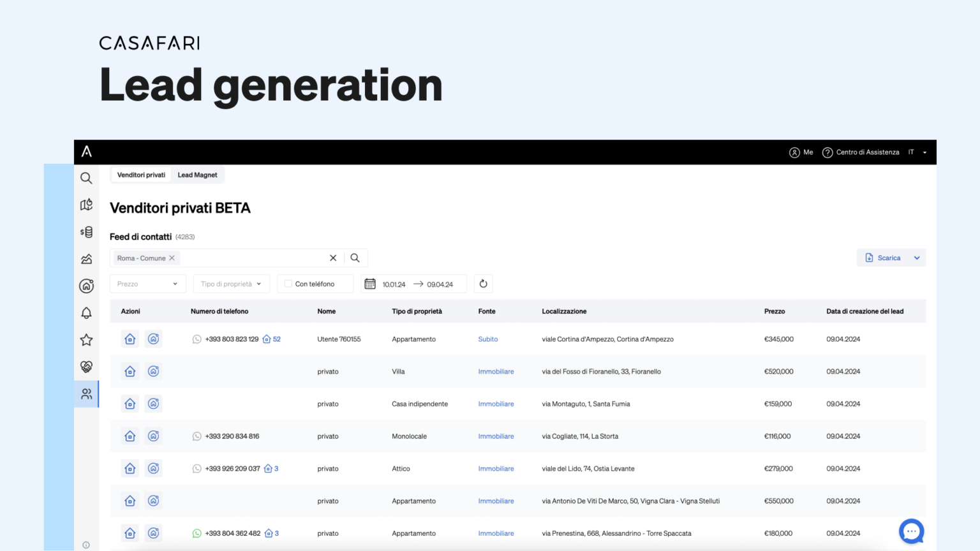Click the refresh reset filters icon
This screenshot has width=980, height=551.
click(484, 284)
